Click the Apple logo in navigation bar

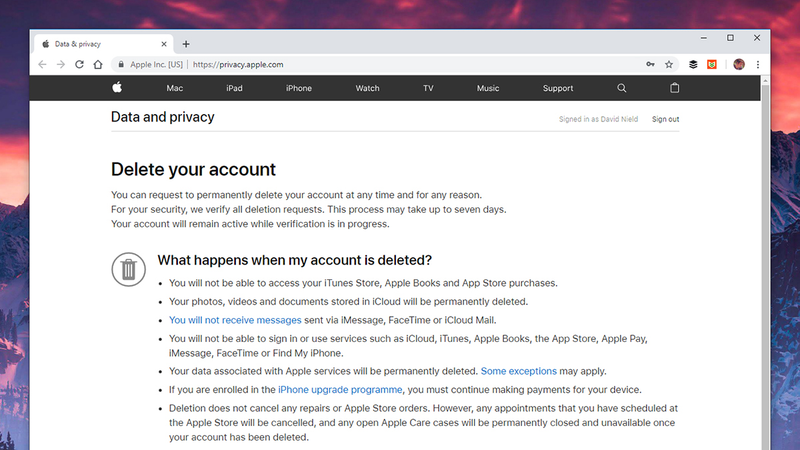[x=117, y=87]
